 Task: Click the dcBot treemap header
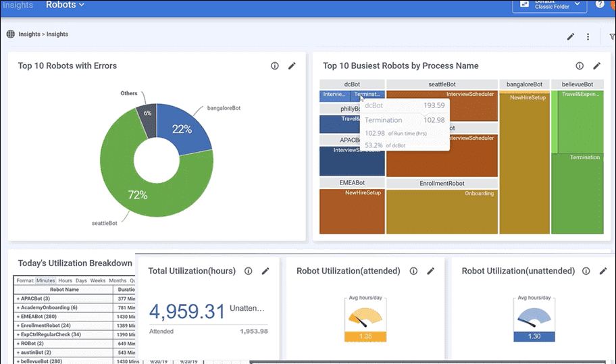point(352,84)
